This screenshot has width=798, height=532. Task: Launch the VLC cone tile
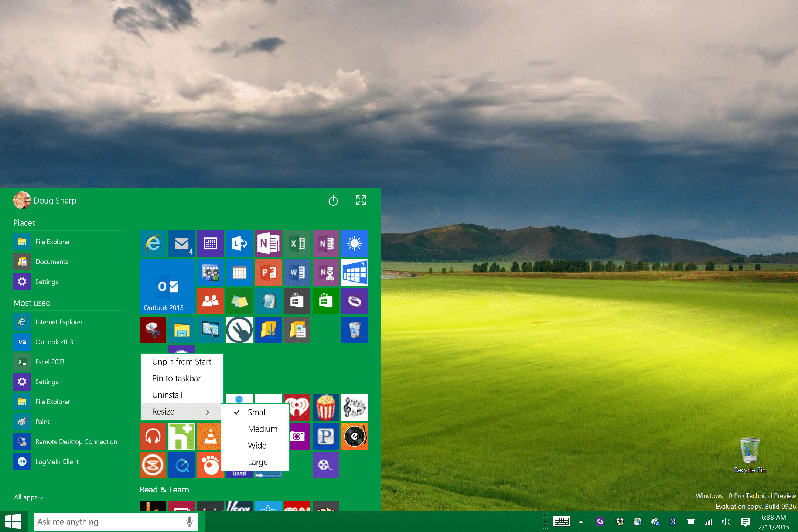pos(209,436)
